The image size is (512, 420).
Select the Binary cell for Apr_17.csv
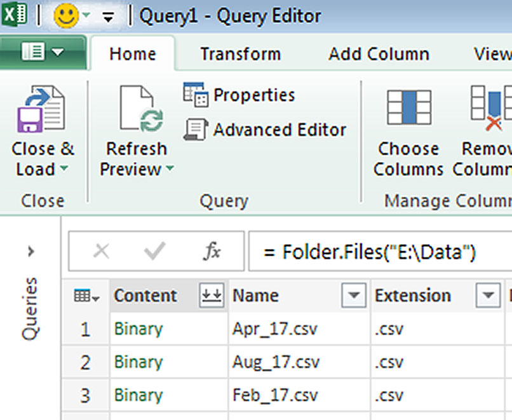138,329
